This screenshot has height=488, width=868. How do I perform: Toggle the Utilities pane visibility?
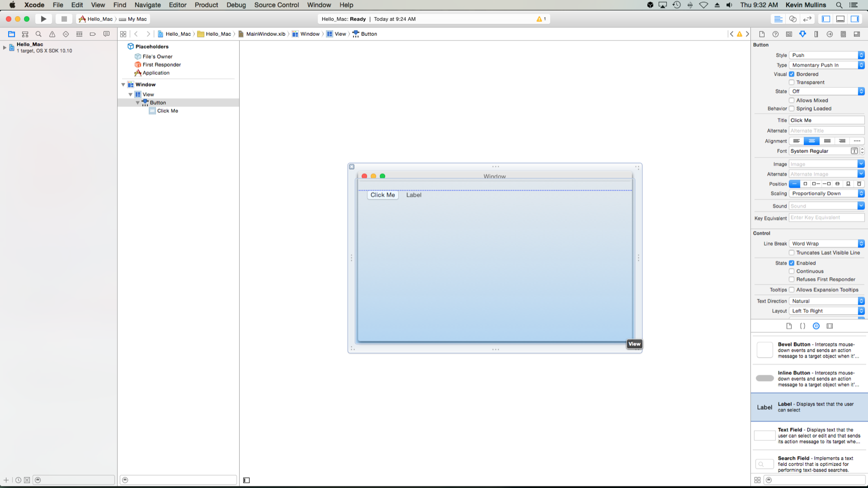[x=855, y=19]
